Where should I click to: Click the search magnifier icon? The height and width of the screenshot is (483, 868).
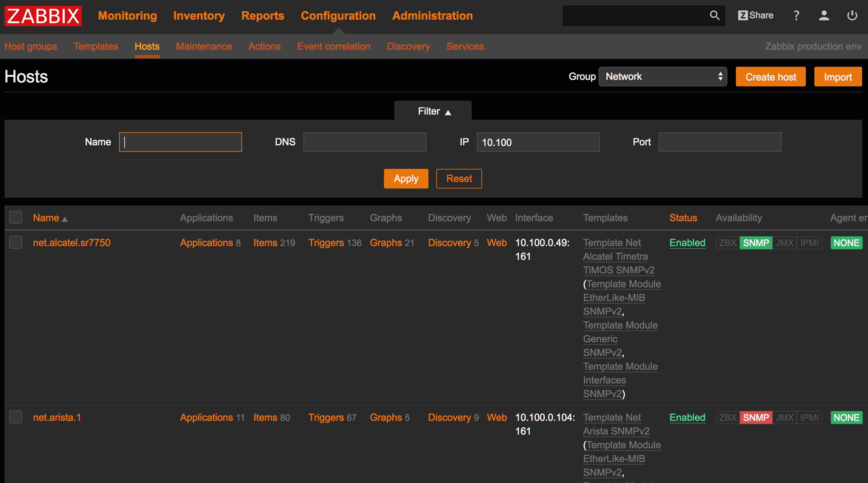tap(714, 15)
